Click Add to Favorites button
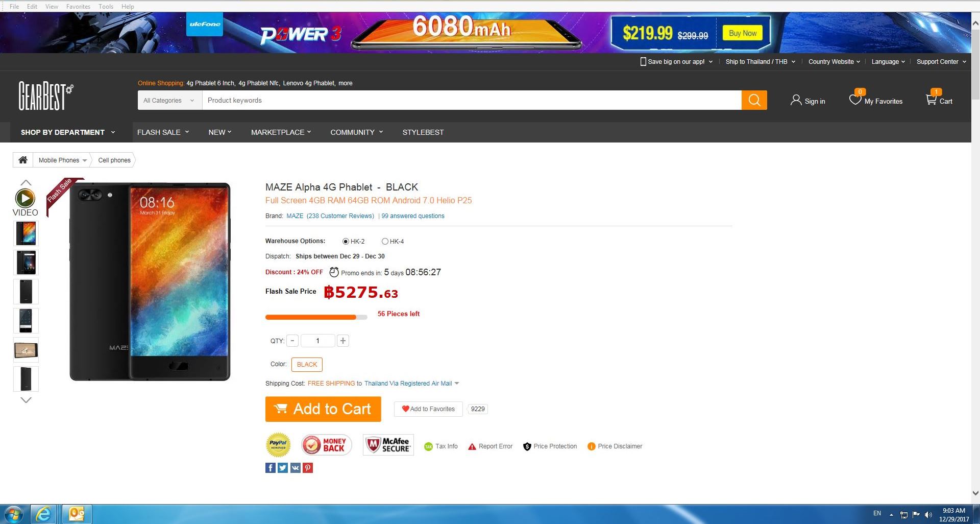Screen dimensions: 980x524 pos(428,409)
